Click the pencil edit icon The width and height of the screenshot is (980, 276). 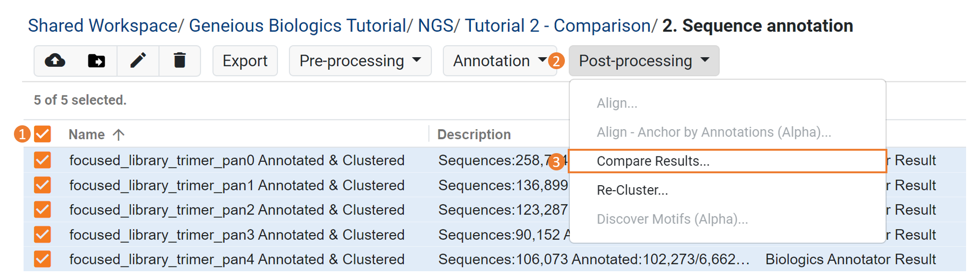[138, 61]
